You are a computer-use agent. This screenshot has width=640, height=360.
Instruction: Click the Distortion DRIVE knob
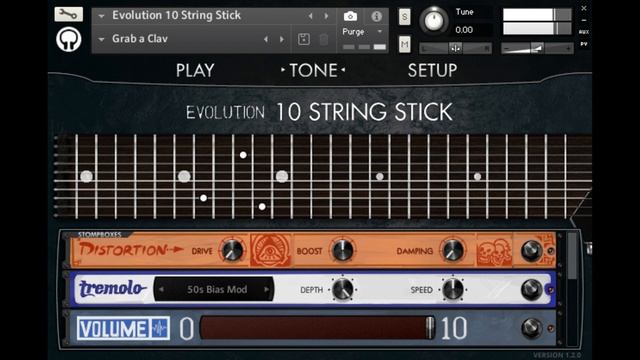[232, 251]
